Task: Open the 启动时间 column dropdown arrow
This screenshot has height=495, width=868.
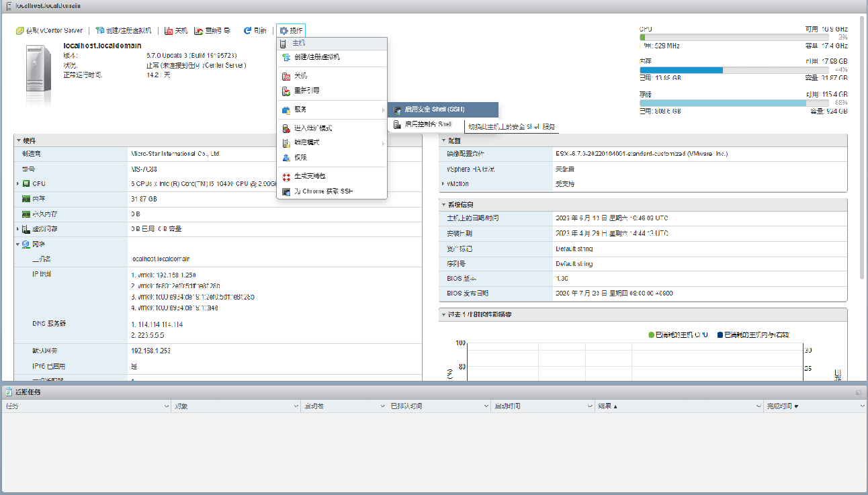Action: coord(591,406)
